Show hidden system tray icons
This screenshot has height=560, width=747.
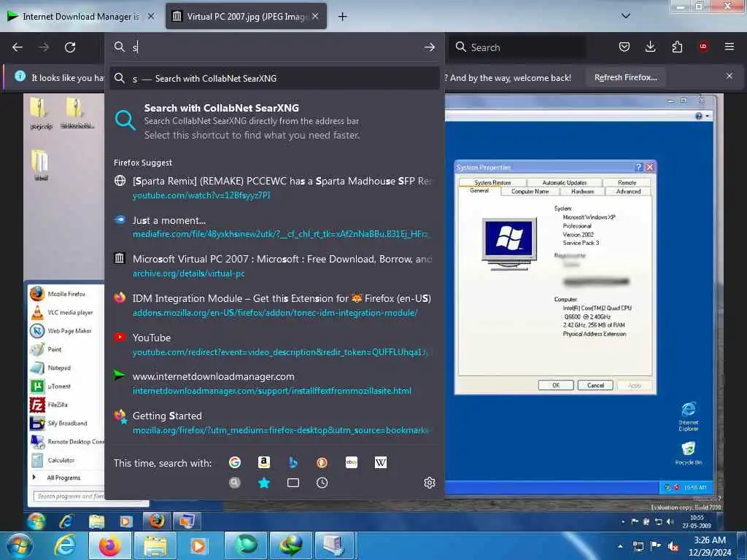point(620,547)
